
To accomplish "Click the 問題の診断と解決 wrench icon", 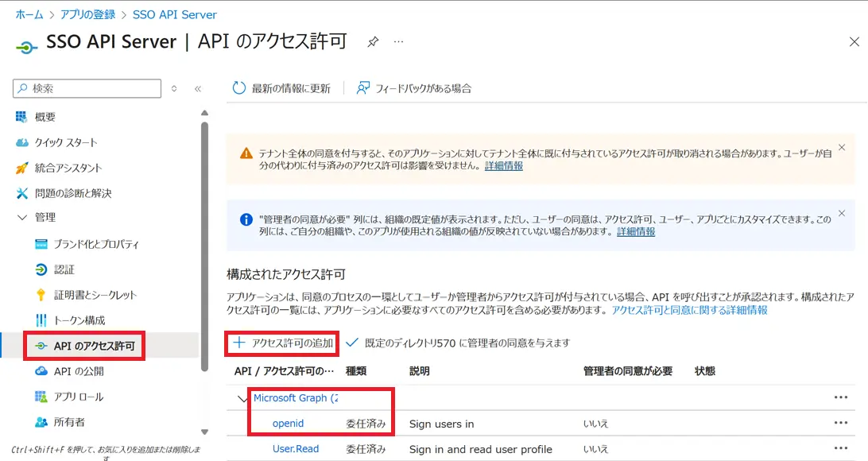I will [x=21, y=193].
